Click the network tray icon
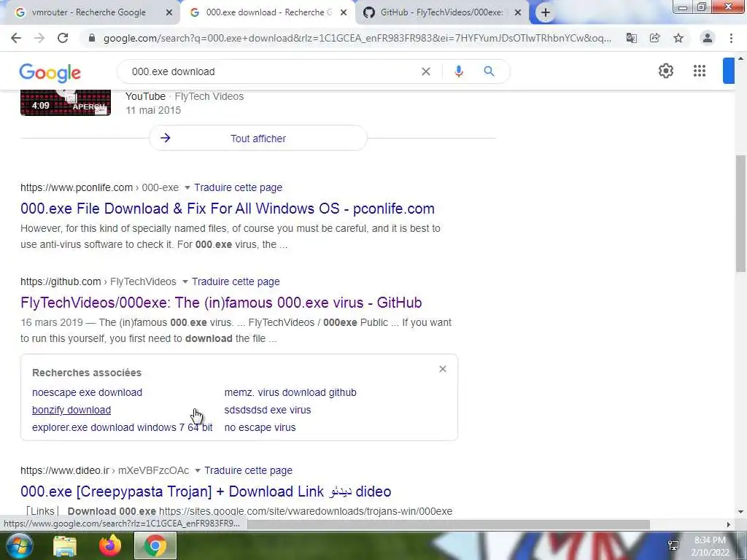Viewport: 747px width, 560px height. (673, 545)
